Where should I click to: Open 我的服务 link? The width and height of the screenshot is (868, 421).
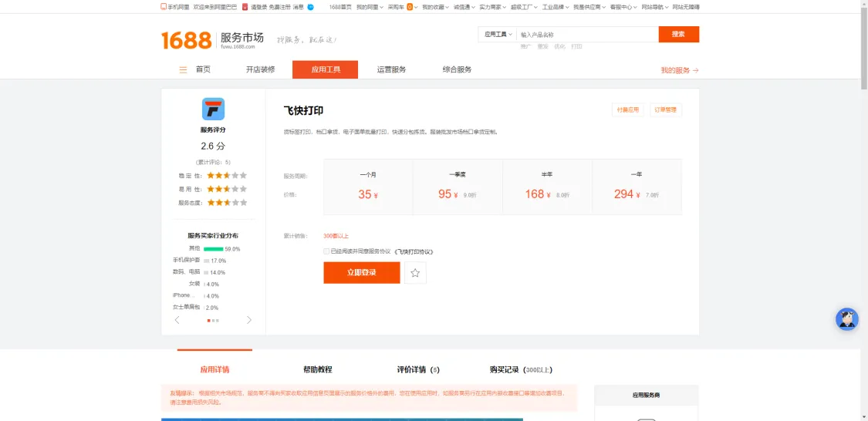[679, 70]
